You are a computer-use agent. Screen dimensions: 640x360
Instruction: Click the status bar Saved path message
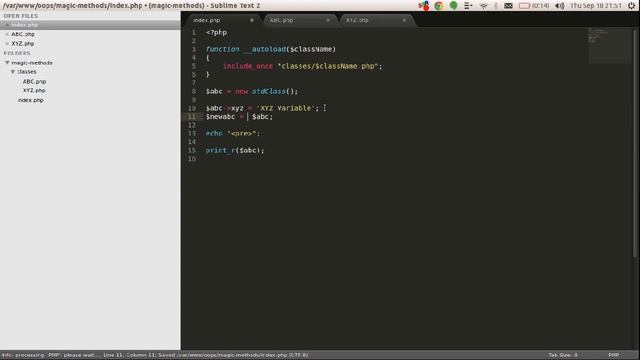[x=233, y=355]
